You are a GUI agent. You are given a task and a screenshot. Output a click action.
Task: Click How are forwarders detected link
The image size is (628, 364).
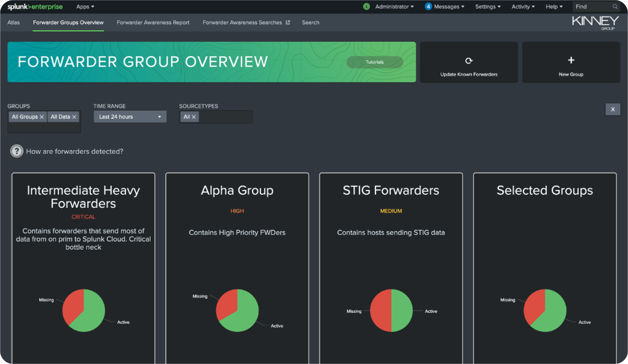[74, 151]
